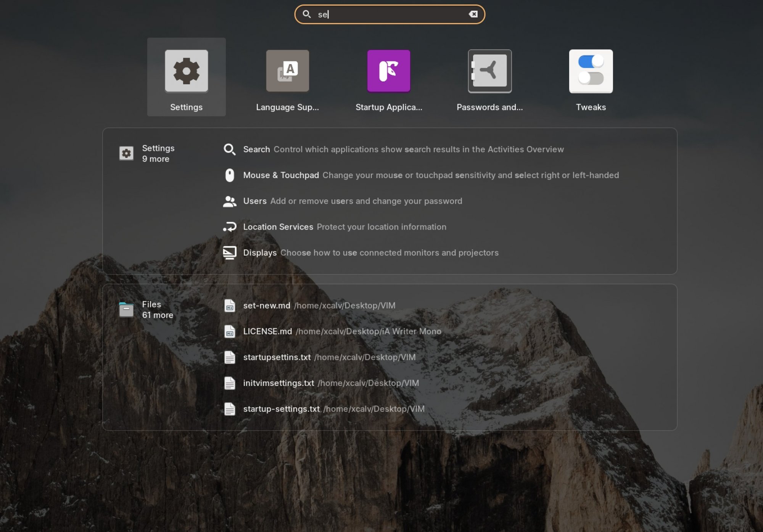The image size is (763, 532).
Task: Click the Mouse & Touchpad mouse icon
Action: (229, 175)
